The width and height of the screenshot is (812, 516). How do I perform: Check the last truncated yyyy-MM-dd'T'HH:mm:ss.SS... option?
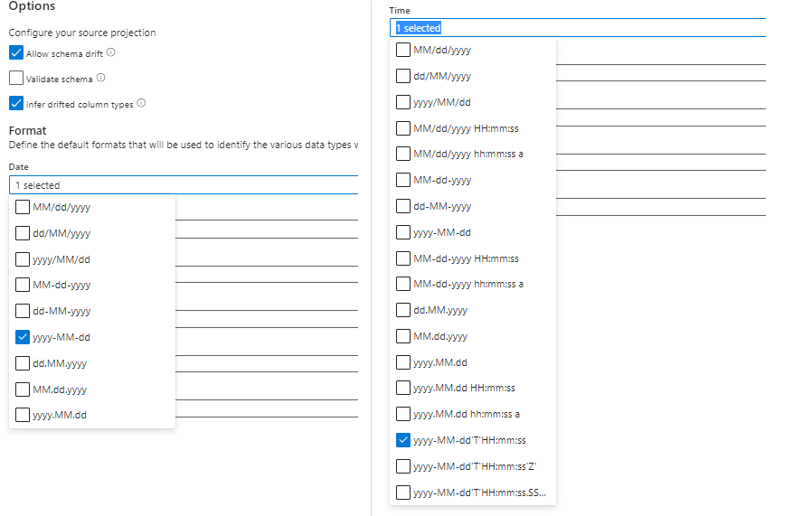pyautogui.click(x=403, y=493)
